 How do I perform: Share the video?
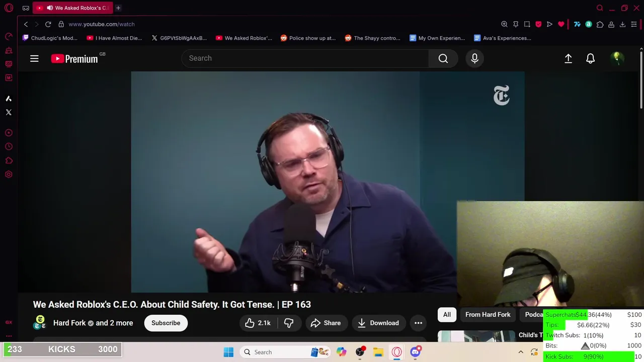click(326, 323)
